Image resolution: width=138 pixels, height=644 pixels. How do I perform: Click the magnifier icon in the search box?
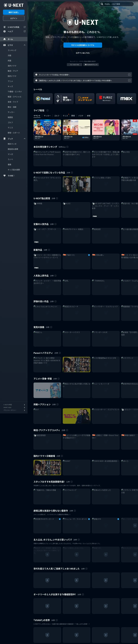(102, 4)
